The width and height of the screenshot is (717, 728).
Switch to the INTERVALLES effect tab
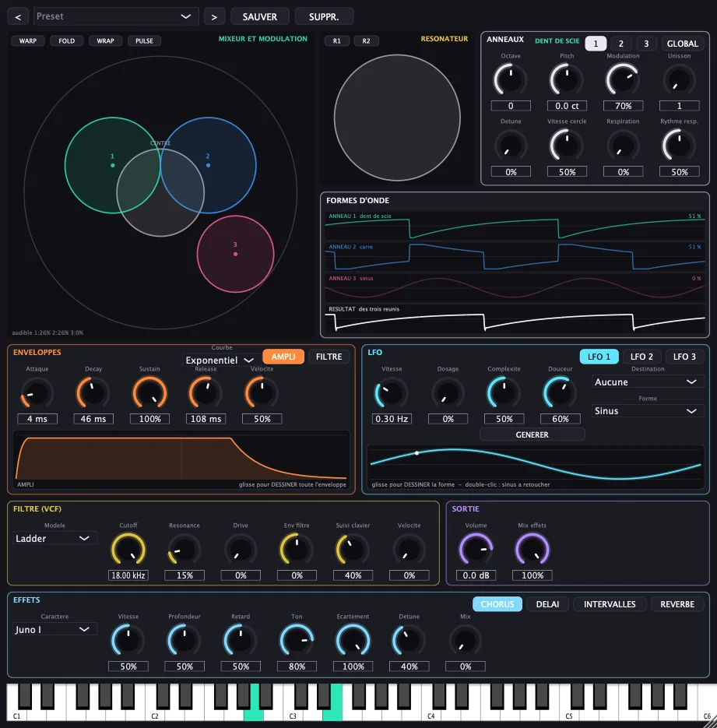[x=610, y=604]
